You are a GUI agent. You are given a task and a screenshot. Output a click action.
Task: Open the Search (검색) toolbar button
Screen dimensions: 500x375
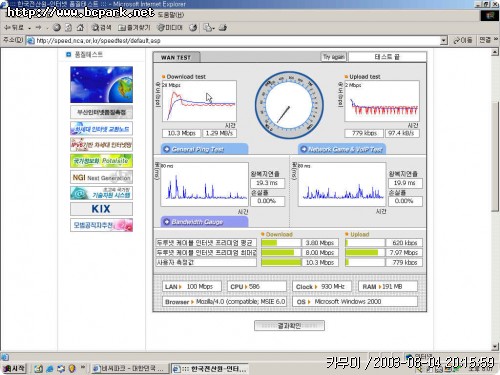point(102,28)
